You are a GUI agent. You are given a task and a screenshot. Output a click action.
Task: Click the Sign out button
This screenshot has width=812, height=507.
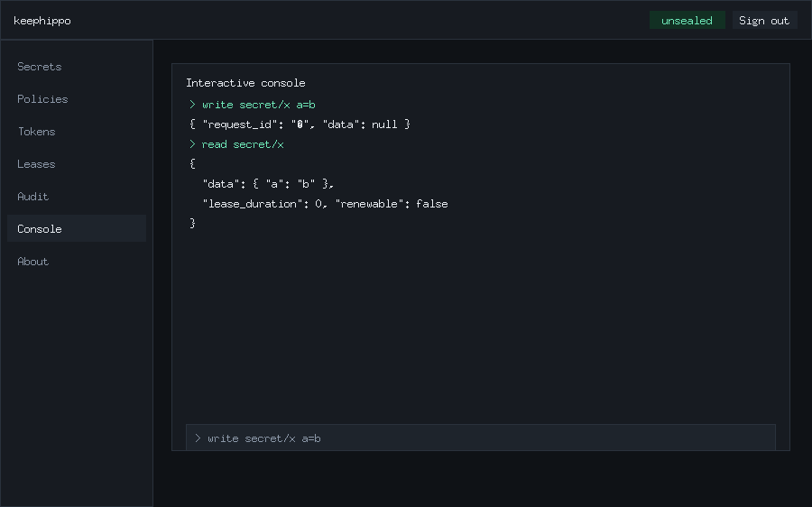click(764, 20)
